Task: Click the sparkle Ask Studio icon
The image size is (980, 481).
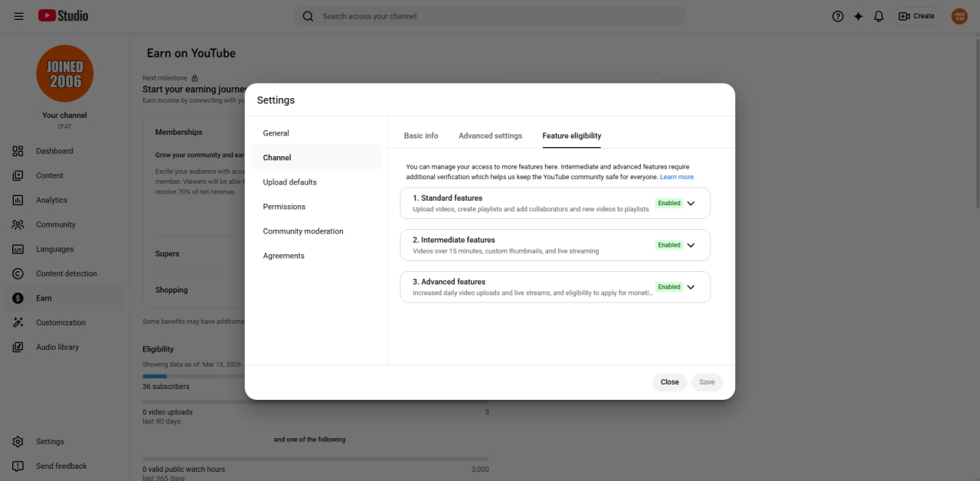Action: [858, 16]
